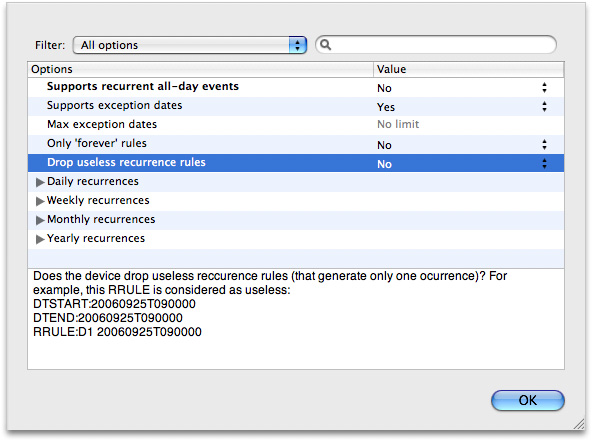Open the Filter 'All options' dropdown
Viewport: 592px width, 441px height.
(x=190, y=45)
